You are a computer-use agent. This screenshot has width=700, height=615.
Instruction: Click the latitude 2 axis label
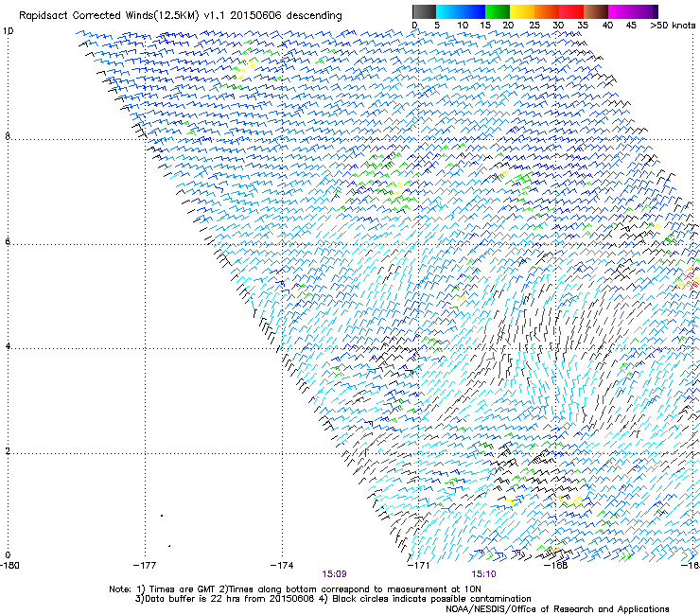coord(8,450)
